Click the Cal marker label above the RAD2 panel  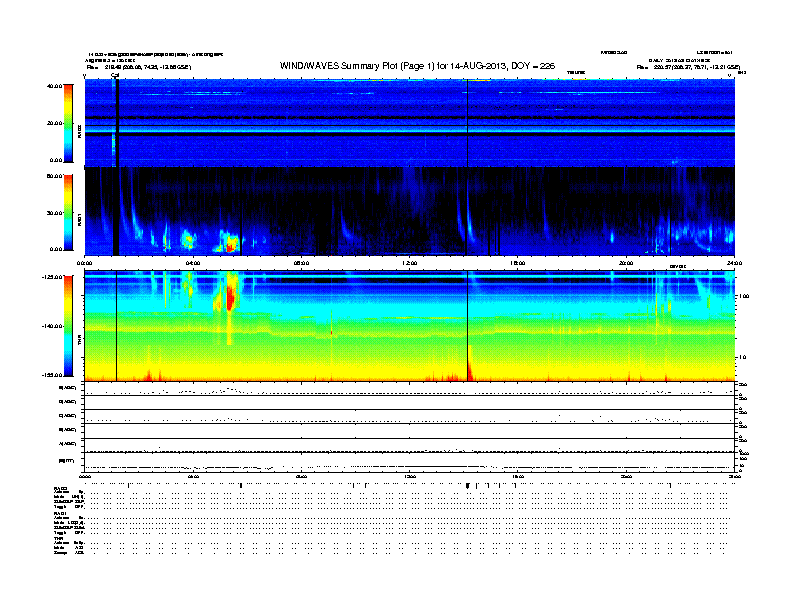115,75
